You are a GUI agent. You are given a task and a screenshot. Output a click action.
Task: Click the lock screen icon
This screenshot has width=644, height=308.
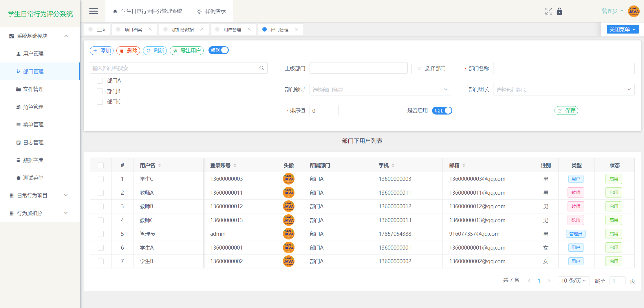[559, 11]
